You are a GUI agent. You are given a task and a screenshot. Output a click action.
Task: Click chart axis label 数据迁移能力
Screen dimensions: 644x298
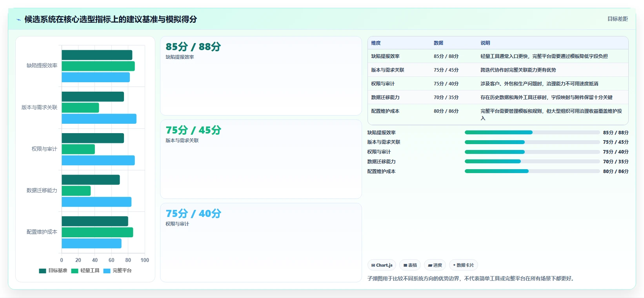pos(42,190)
